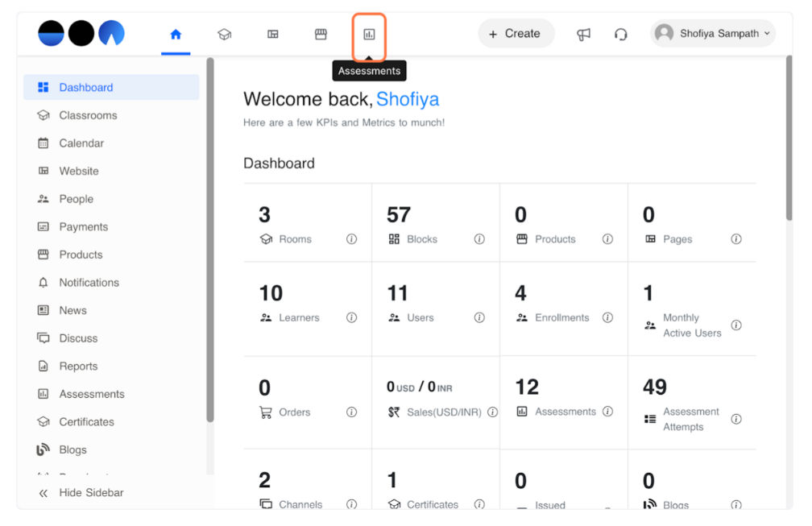
Task: Select Dashboard in the sidebar
Action: pyautogui.click(x=111, y=88)
